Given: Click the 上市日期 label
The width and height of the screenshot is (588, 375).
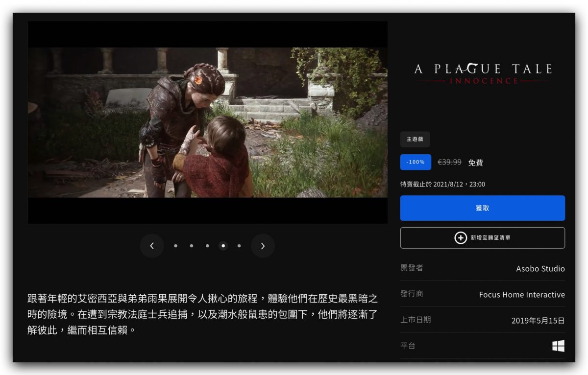Looking at the screenshot, I should click(x=416, y=320).
